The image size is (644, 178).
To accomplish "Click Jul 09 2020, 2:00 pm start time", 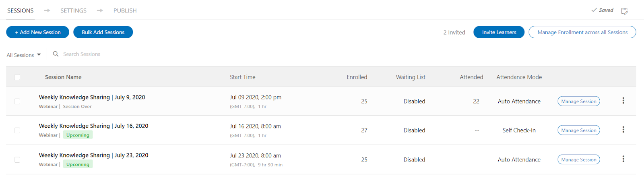I will pyautogui.click(x=256, y=97).
